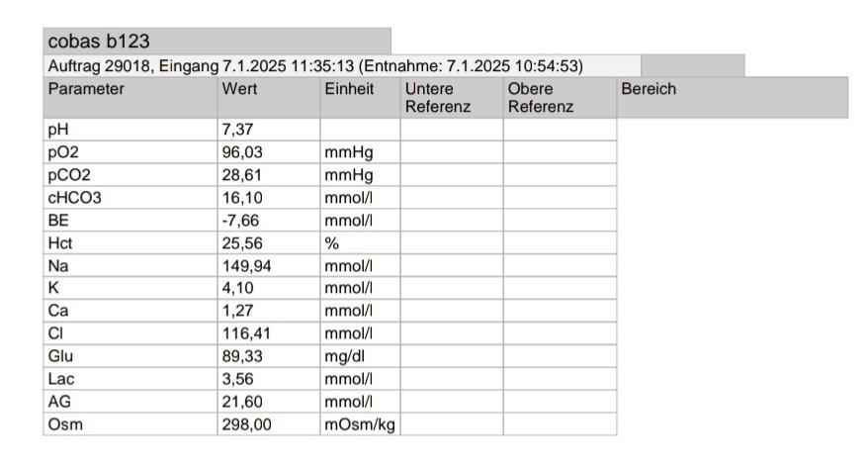The image size is (868, 466).
Task: Select the pH value cell 7,37
Action: (x=269, y=130)
